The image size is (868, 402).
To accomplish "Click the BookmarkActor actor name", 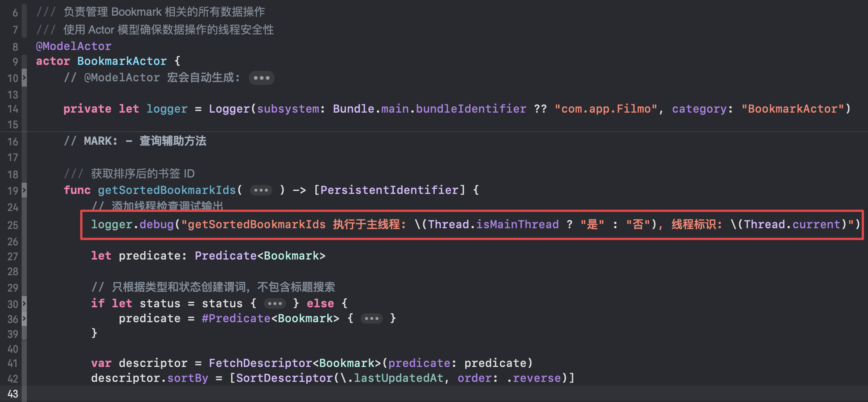I will tap(122, 61).
